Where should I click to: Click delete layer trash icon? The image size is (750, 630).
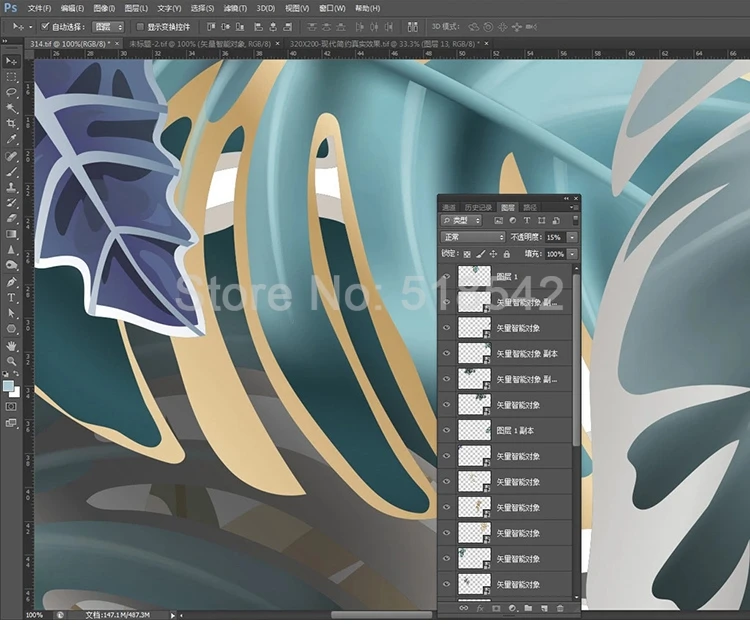pos(560,607)
